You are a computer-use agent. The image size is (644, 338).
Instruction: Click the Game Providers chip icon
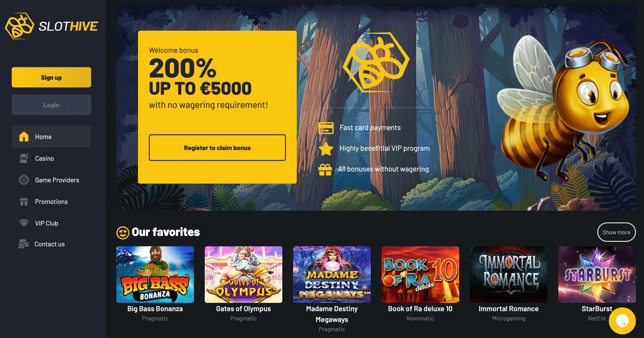(24, 180)
